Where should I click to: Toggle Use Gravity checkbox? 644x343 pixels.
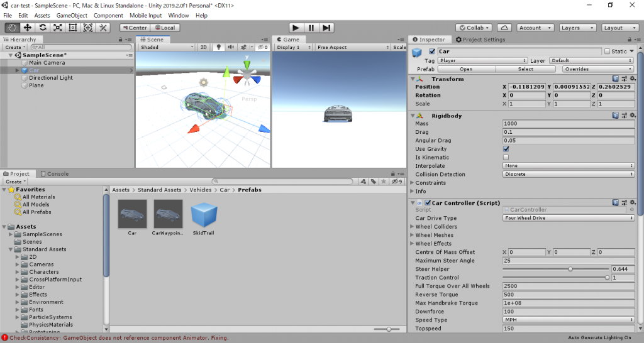click(x=506, y=149)
